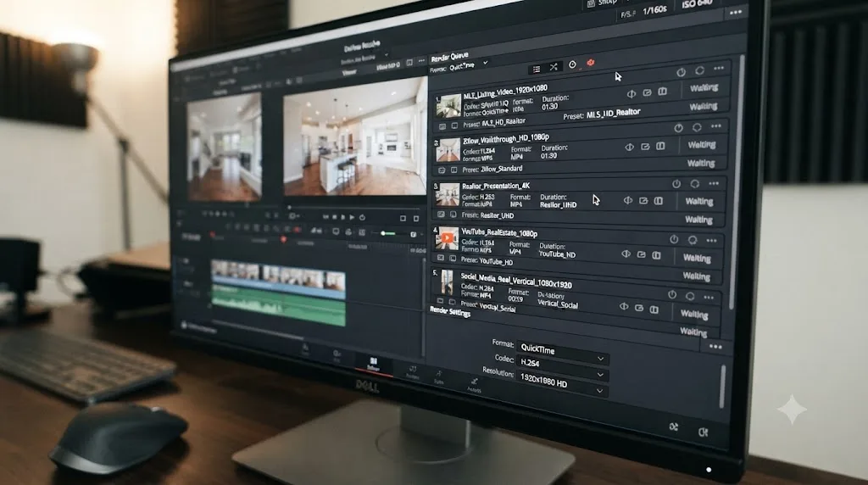Click split-panel icon on MLS_Listing_Video job
The width and height of the screenshot is (868, 485).
pos(663,92)
